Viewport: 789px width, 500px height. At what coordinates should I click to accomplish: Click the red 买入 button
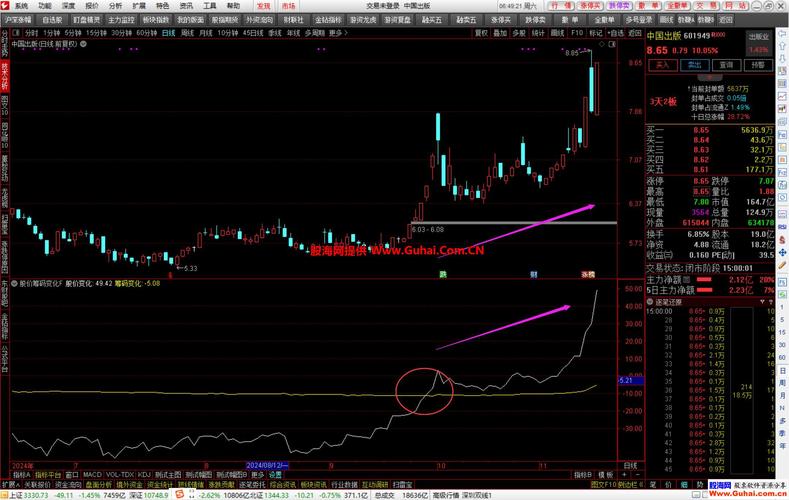click(x=662, y=65)
